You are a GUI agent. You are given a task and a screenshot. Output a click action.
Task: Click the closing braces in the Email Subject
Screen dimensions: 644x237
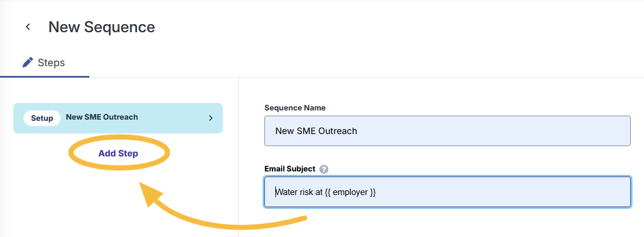373,193
